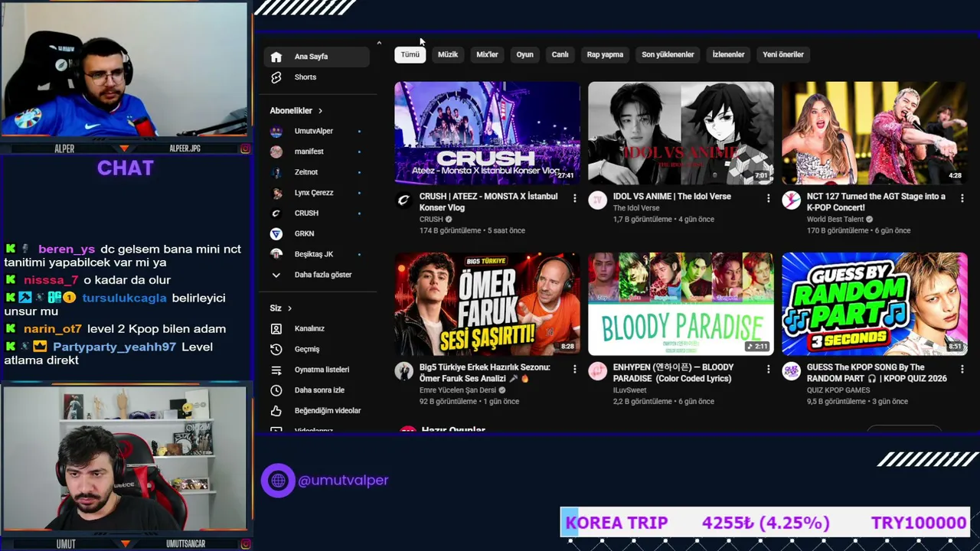
Task: Expand the Siz section chevron
Action: coord(289,308)
